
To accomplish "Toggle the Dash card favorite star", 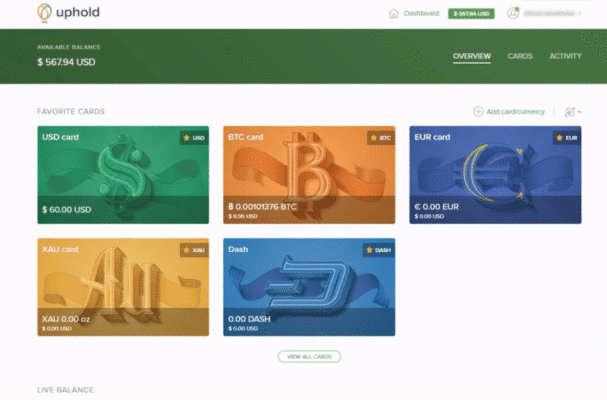I will pos(369,250).
